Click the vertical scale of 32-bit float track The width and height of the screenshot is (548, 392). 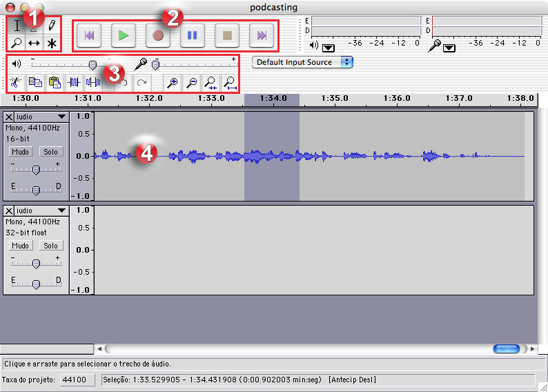(x=81, y=250)
